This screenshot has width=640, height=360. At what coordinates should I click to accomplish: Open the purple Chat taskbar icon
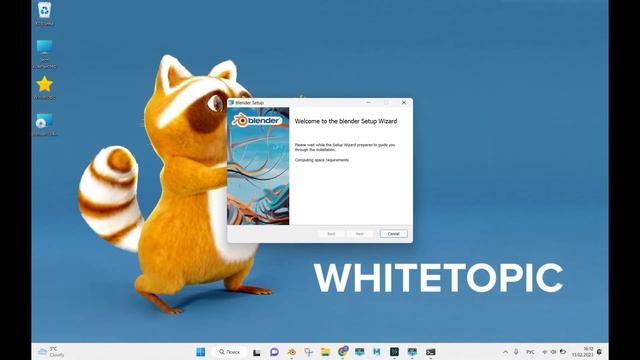coord(274,352)
